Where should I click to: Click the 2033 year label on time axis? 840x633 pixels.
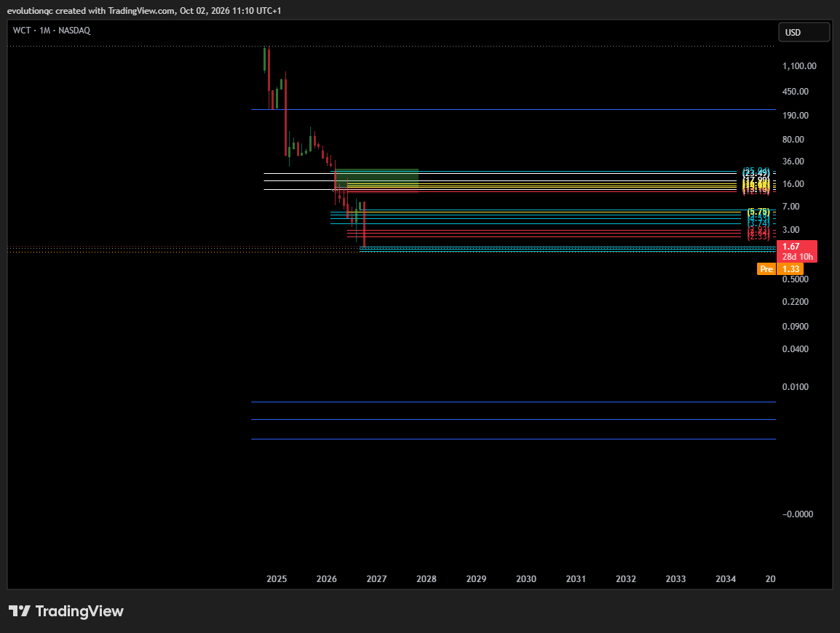click(676, 579)
